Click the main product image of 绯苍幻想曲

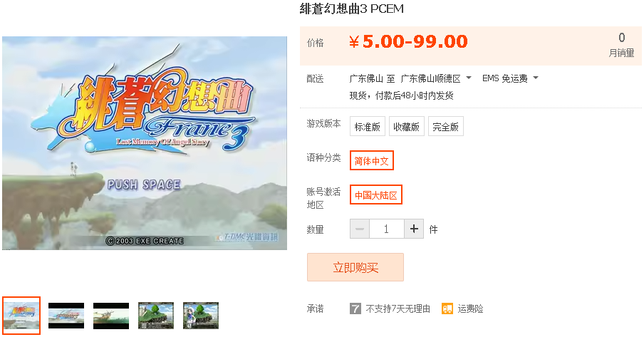[145, 143]
